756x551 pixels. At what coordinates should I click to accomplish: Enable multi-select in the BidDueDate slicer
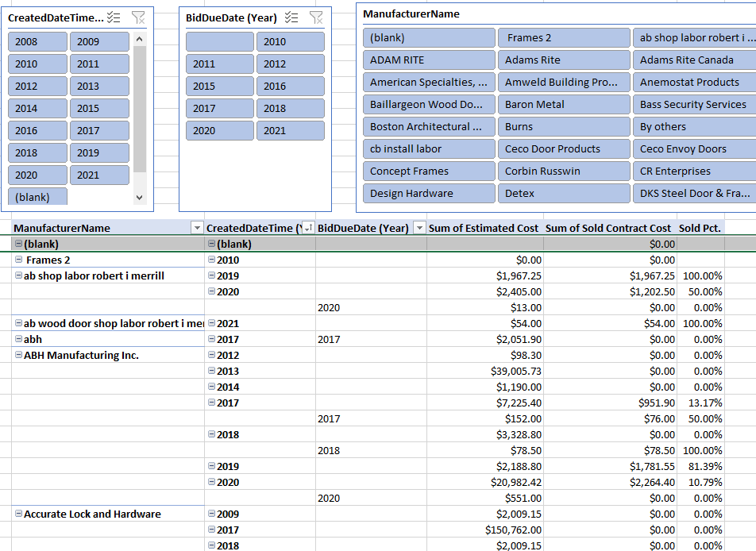pos(291,17)
